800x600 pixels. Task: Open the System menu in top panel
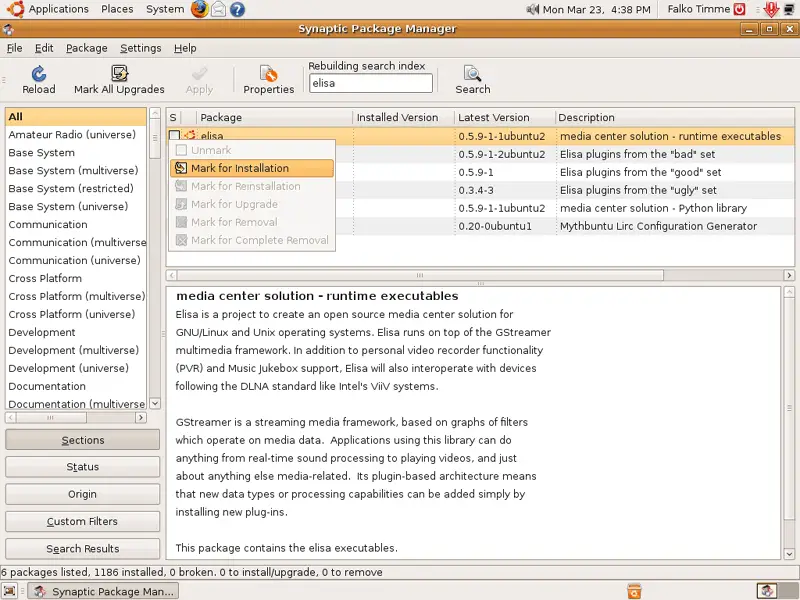[165, 9]
